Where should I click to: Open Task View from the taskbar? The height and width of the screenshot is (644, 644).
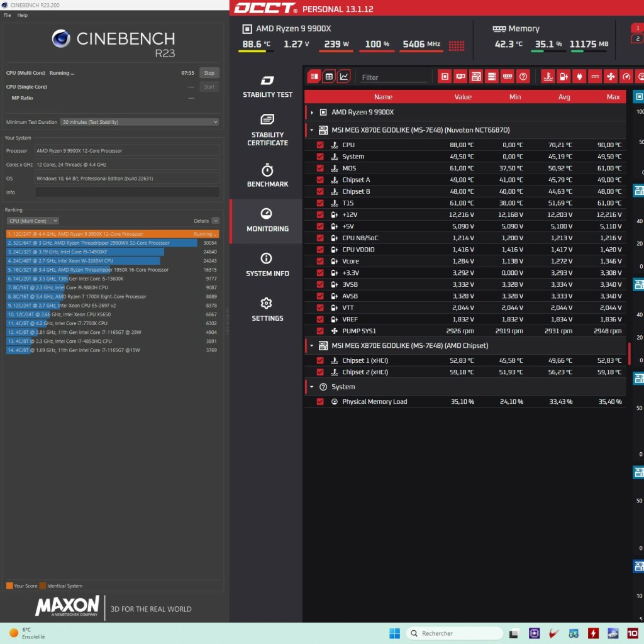pos(513,633)
